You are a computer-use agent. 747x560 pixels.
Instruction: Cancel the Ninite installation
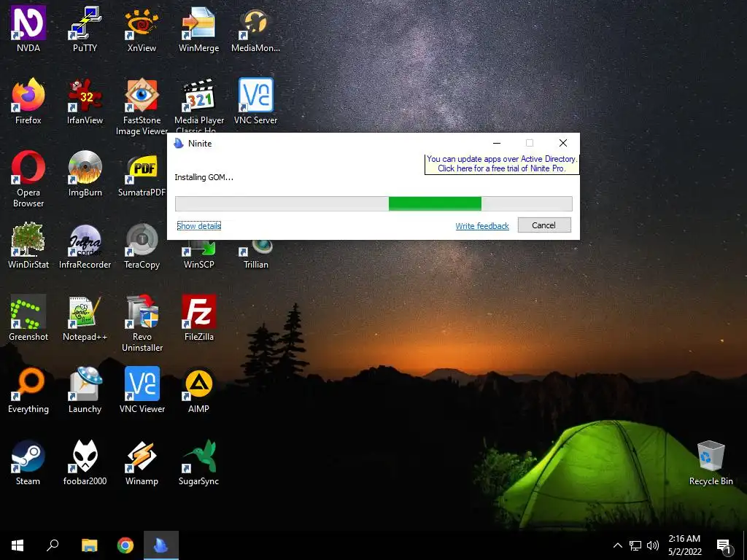point(544,225)
